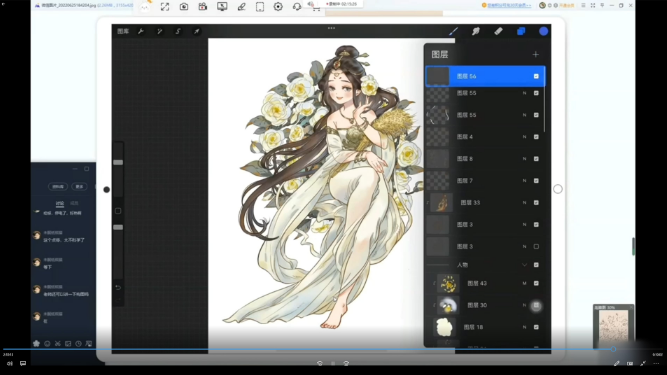The width and height of the screenshot is (667, 375).
Task: Enable the unchecked 图层 3 visibility box
Action: 536,247
